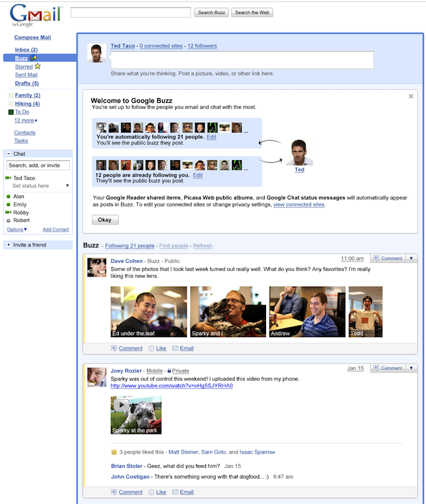Click the star icon beside Starred
Viewport: 426px width, 504px height.
click(37, 67)
